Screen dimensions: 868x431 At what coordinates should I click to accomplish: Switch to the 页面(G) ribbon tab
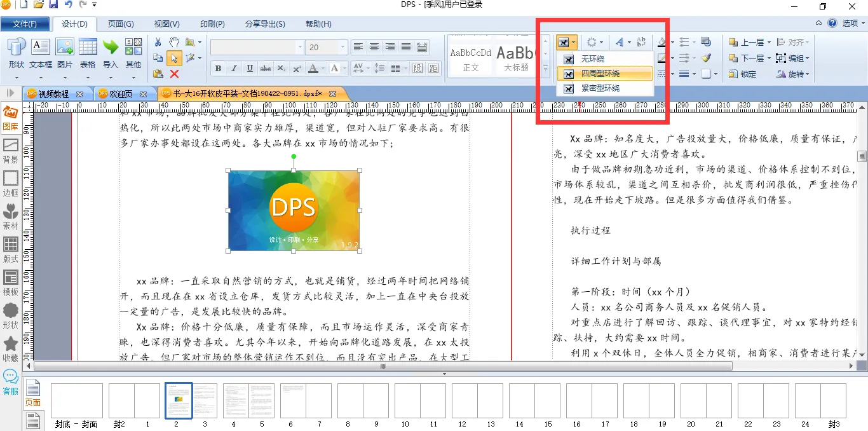120,24
